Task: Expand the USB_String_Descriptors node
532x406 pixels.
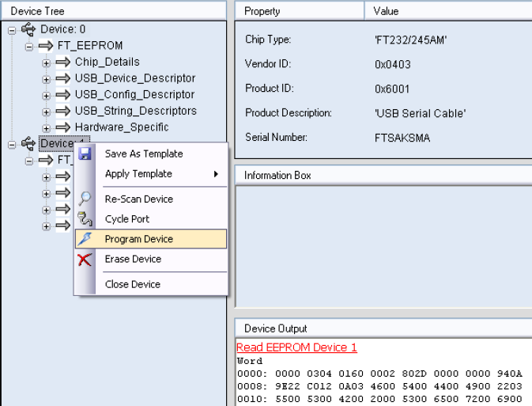Action: 47,112
